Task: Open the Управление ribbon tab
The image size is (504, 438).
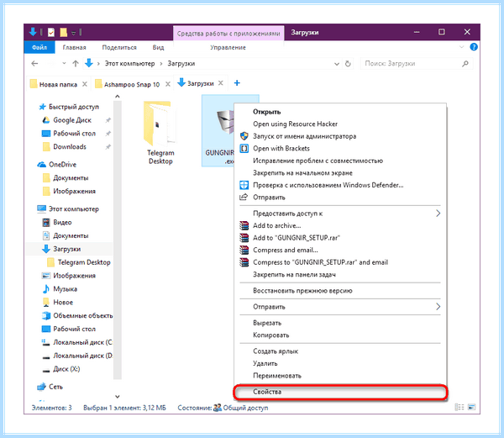Action: [x=228, y=47]
